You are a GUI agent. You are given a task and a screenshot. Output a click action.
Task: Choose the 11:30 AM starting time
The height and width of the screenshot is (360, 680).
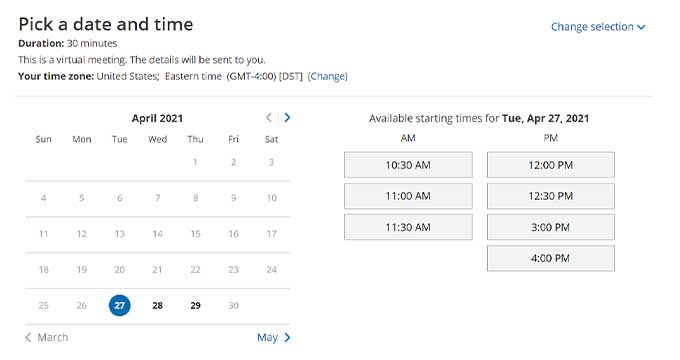(408, 227)
